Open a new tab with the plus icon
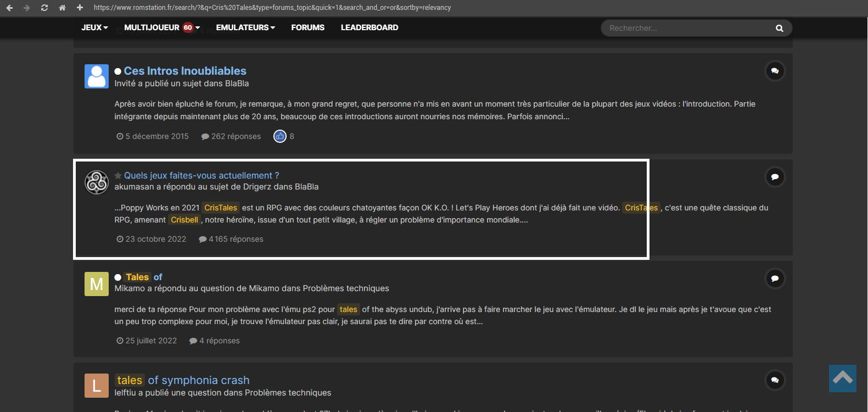 (80, 8)
